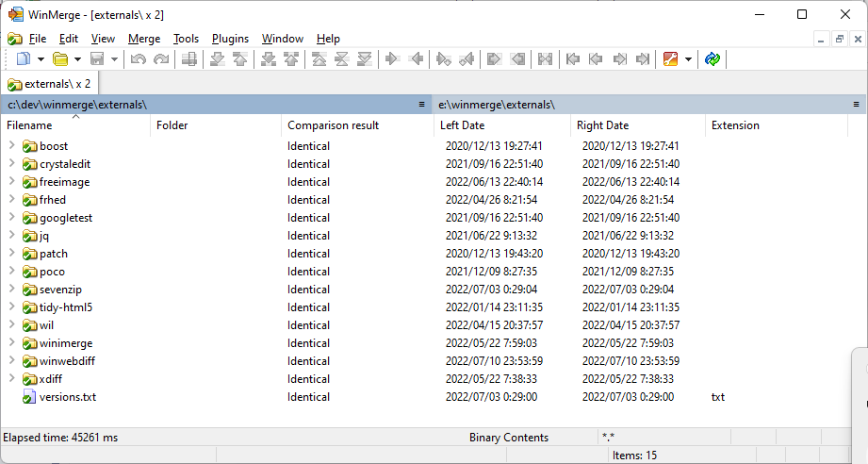Click Copy to Left and Advance icon
This screenshot has width=868, height=464.
coord(467,58)
